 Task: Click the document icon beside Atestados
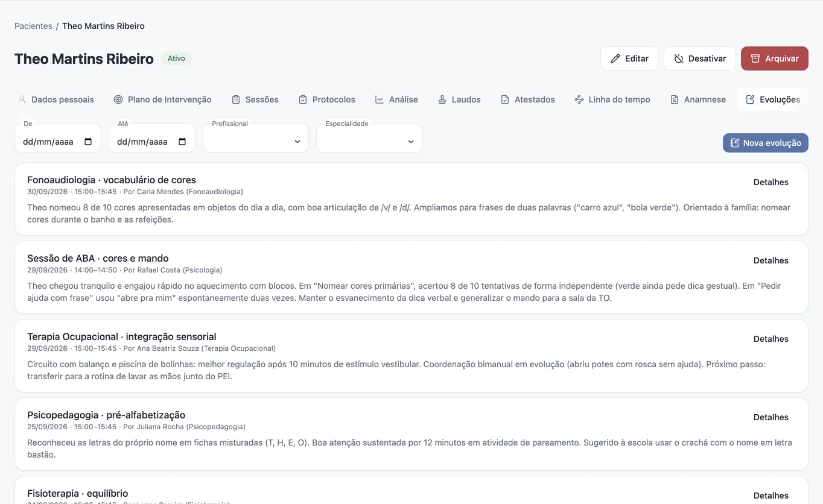point(505,99)
